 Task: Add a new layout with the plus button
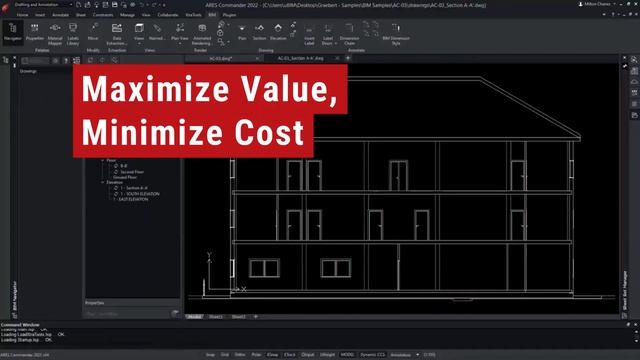click(x=256, y=317)
